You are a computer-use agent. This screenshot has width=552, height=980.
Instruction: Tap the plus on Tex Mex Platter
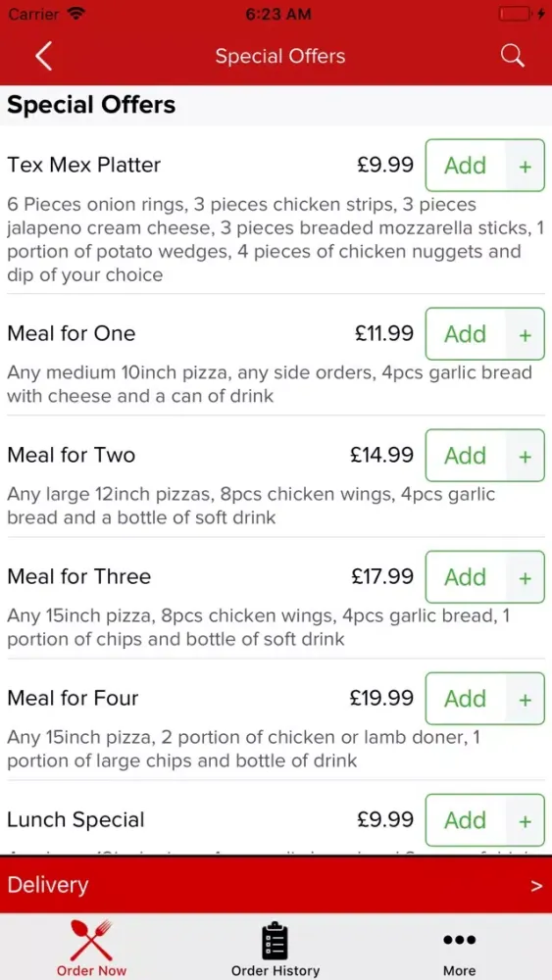(x=526, y=166)
